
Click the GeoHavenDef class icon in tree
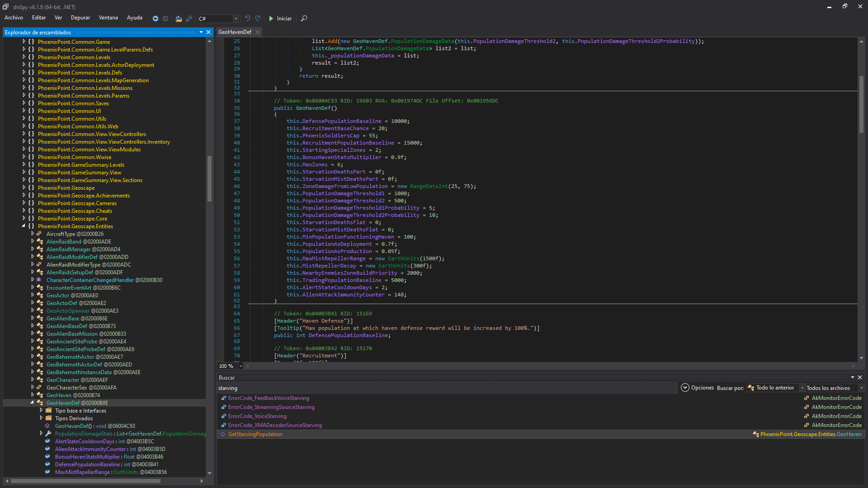click(x=40, y=403)
